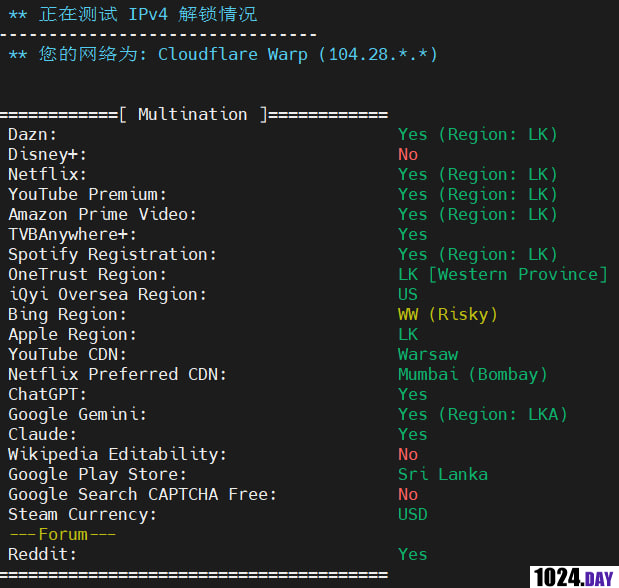619x588 pixels.
Task: Click the yellow WW (Risky) value
Action: coord(447,314)
